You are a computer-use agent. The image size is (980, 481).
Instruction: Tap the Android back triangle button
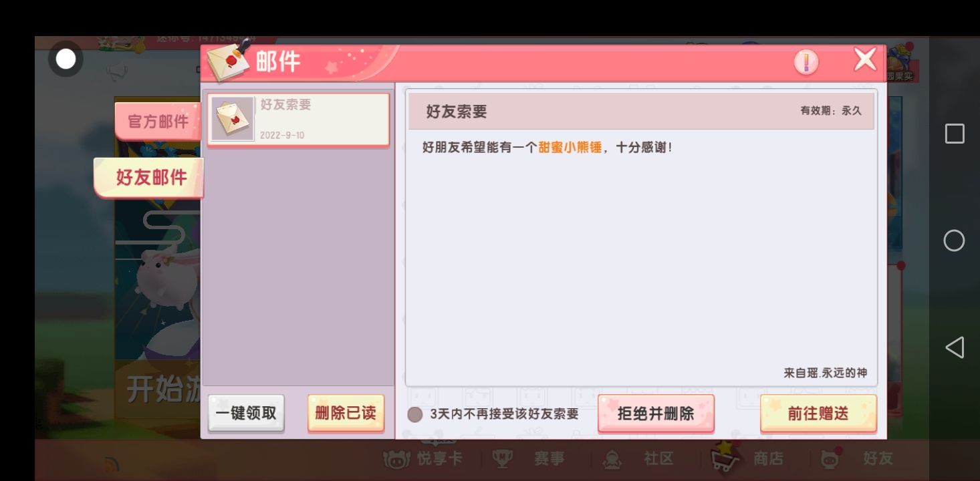click(x=955, y=347)
